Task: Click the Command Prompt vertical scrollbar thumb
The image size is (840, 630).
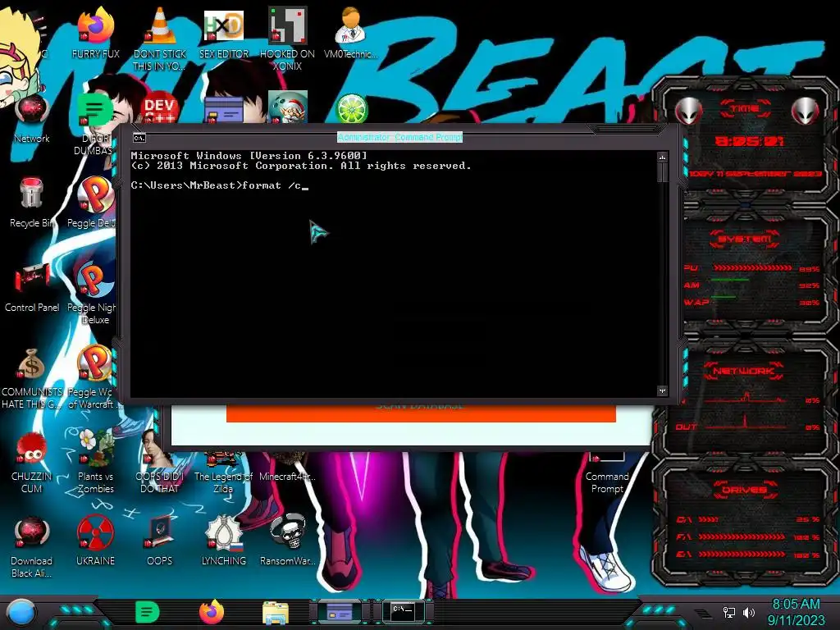Action: tap(662, 172)
